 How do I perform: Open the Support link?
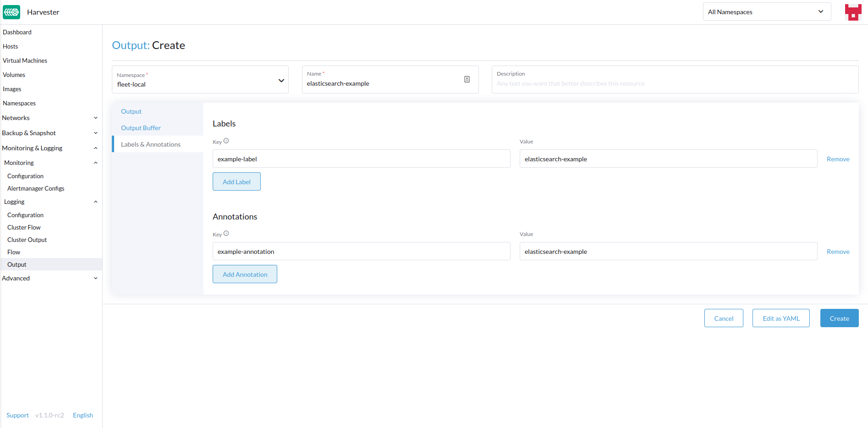[17, 415]
